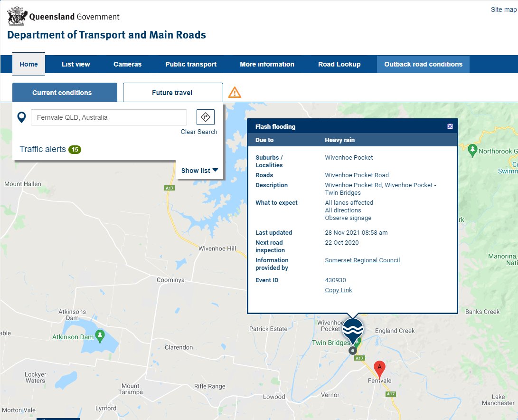Open the Public transport section
Screen dimensions: 518x420
point(190,64)
